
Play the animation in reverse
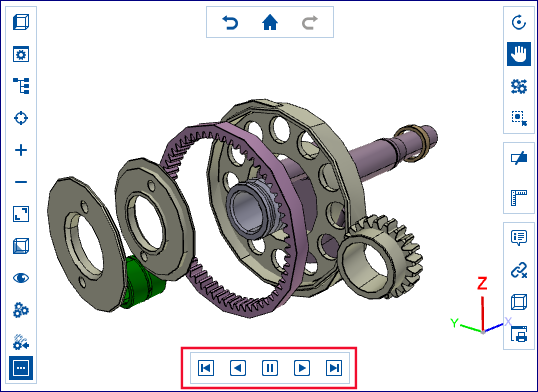pyautogui.click(x=238, y=368)
